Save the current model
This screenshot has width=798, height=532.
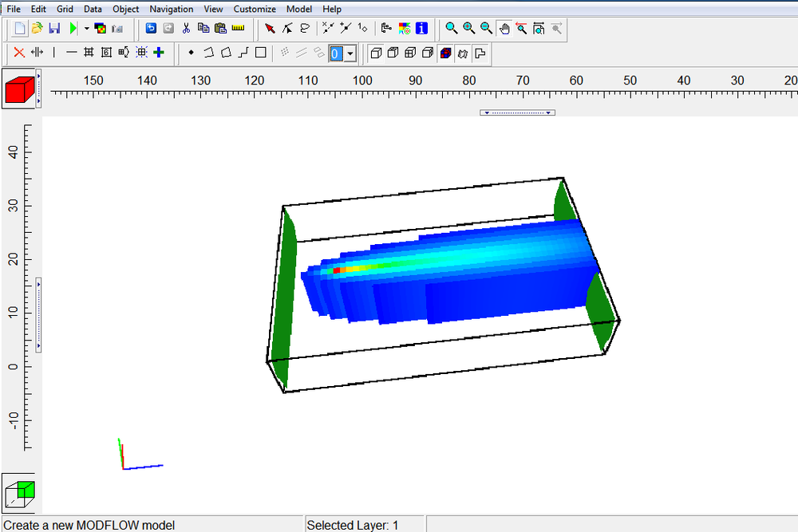54,28
